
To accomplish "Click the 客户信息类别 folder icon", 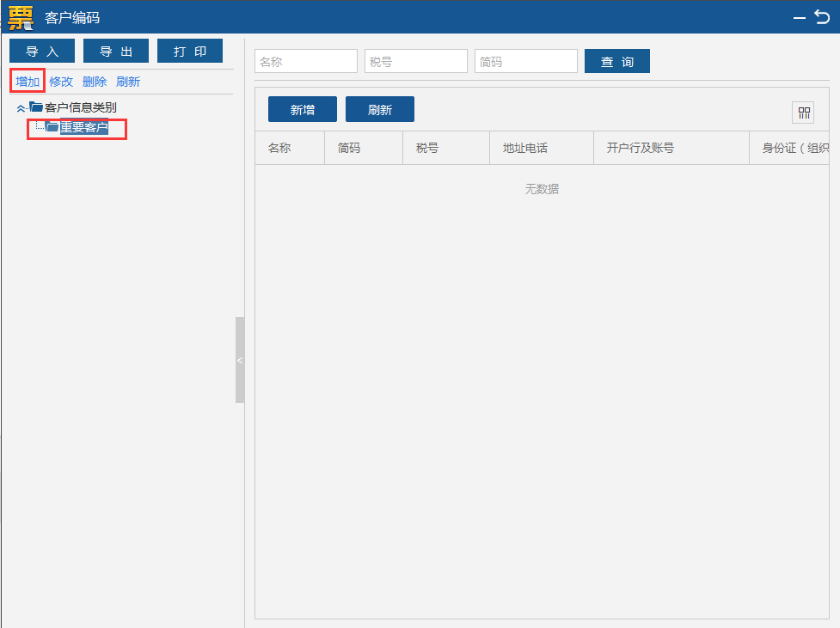I will pos(36,107).
